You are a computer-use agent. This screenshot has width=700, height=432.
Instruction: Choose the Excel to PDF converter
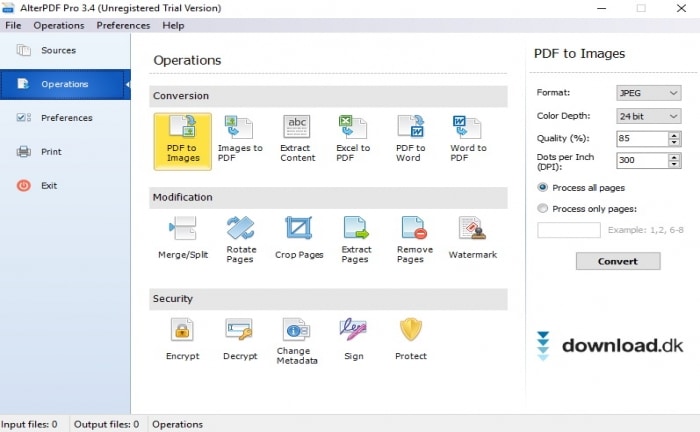(354, 138)
